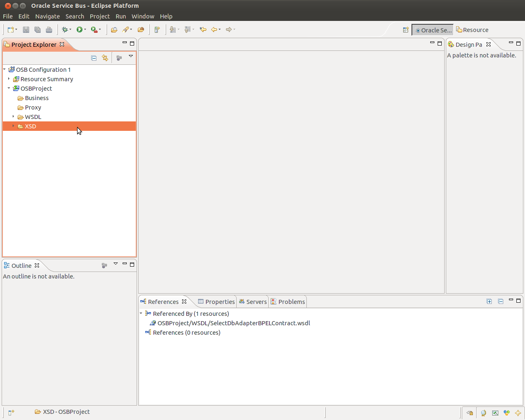Expand the Resource Summary node
This screenshot has height=420, width=525.
click(x=9, y=79)
